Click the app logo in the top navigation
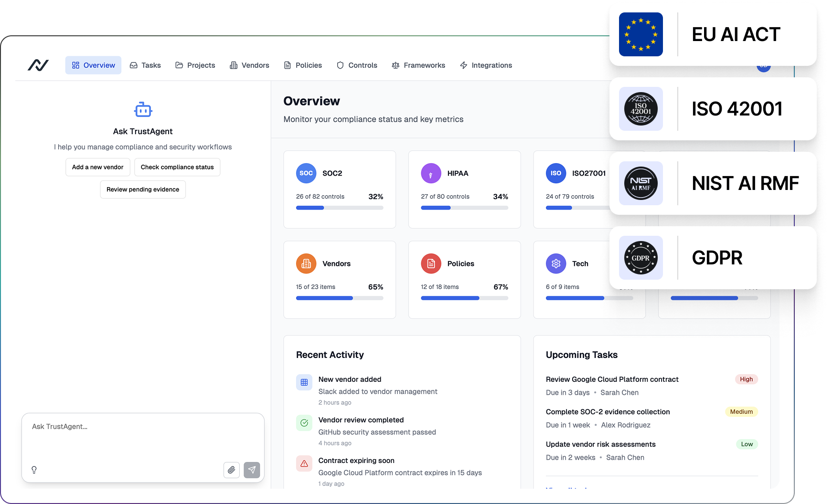 click(38, 65)
